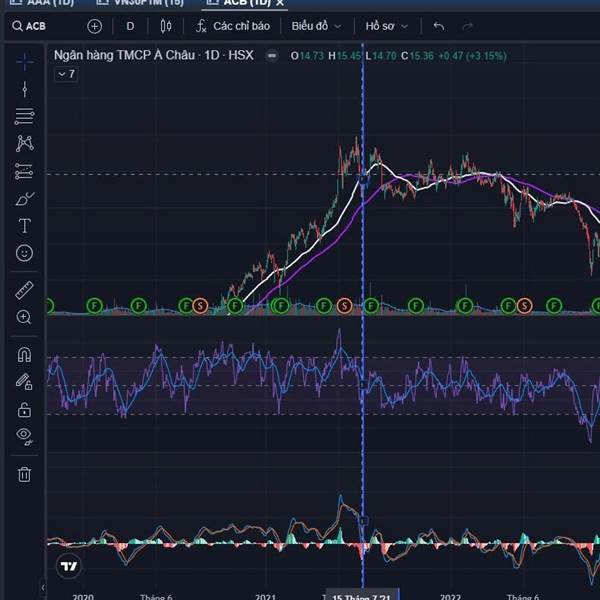The image size is (600, 600).
Task: Open the D timeframe selector
Action: tap(130, 26)
